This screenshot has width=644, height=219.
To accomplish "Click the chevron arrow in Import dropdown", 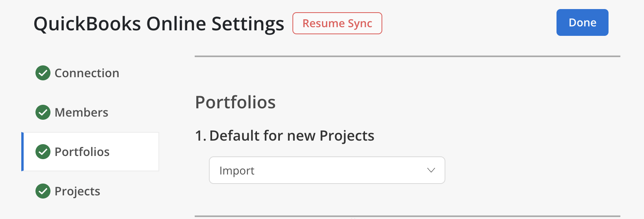I will pyautogui.click(x=431, y=170).
